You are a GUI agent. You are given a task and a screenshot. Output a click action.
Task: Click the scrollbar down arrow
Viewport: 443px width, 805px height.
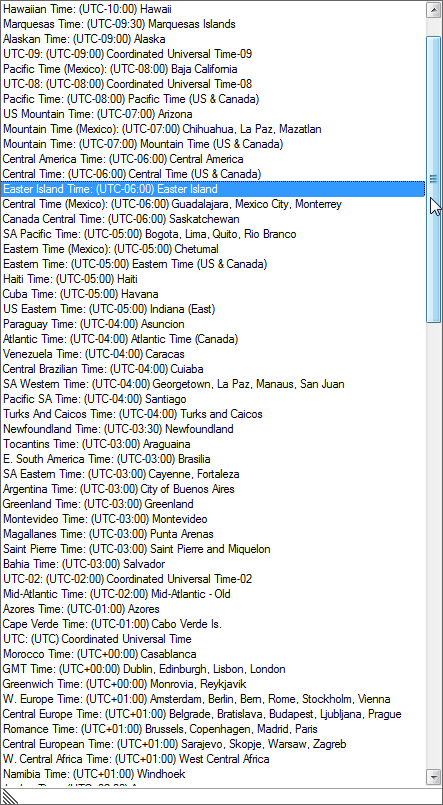click(434, 776)
